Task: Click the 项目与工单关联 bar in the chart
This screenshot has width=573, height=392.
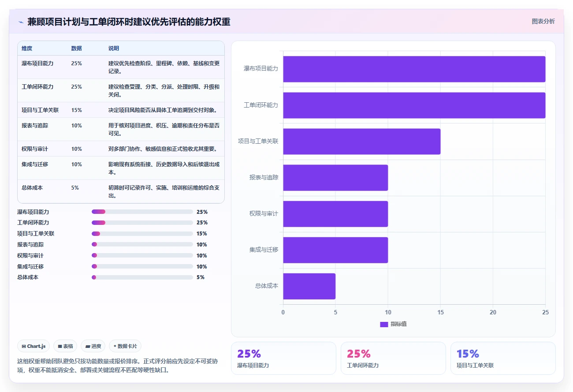Action: pyautogui.click(x=361, y=142)
